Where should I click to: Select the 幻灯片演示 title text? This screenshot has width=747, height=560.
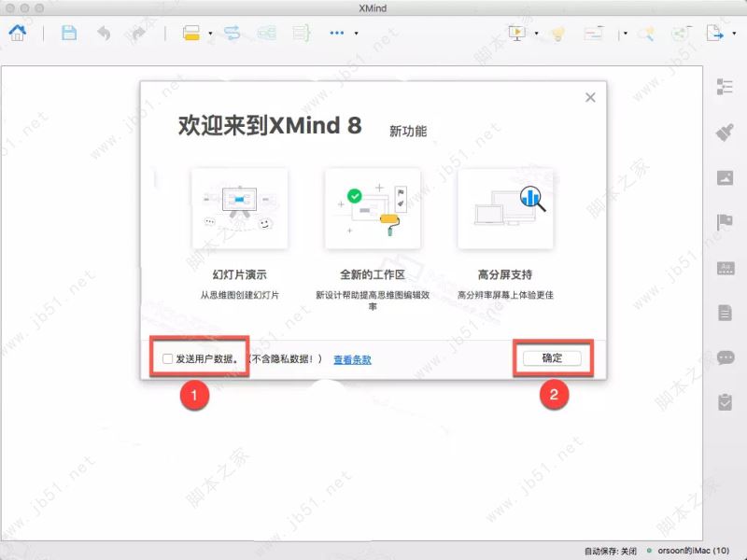[240, 274]
